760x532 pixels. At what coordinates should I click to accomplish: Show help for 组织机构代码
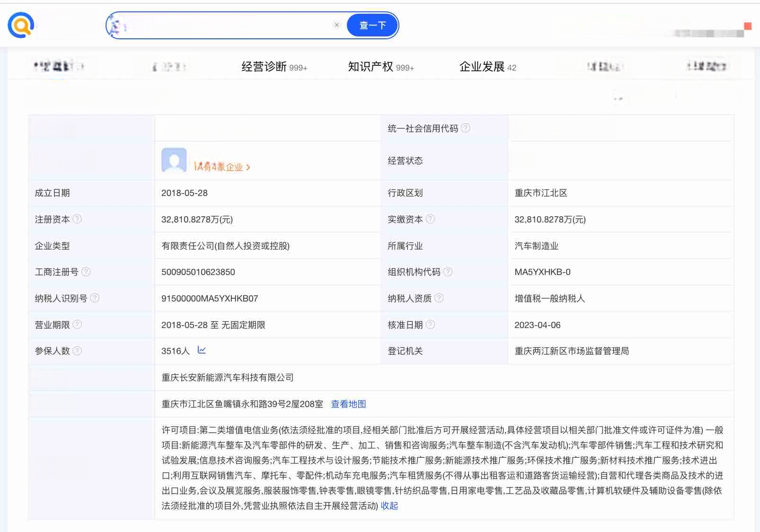tap(448, 272)
